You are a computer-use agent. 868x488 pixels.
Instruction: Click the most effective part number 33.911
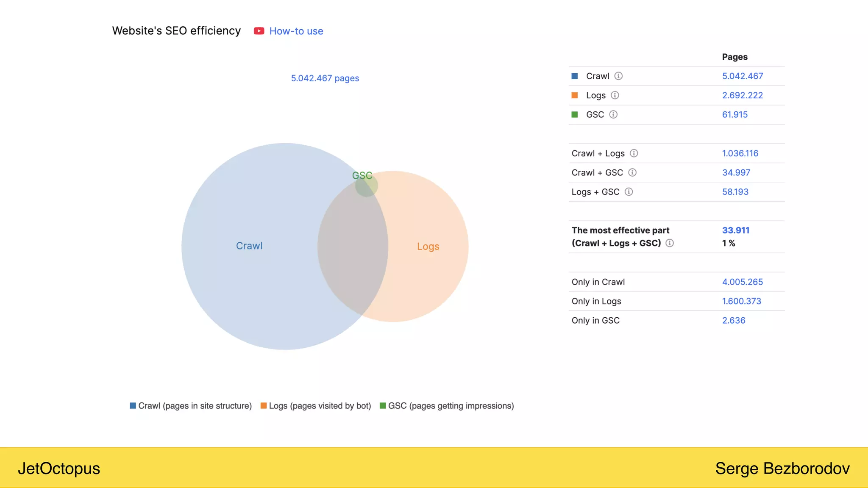click(736, 230)
